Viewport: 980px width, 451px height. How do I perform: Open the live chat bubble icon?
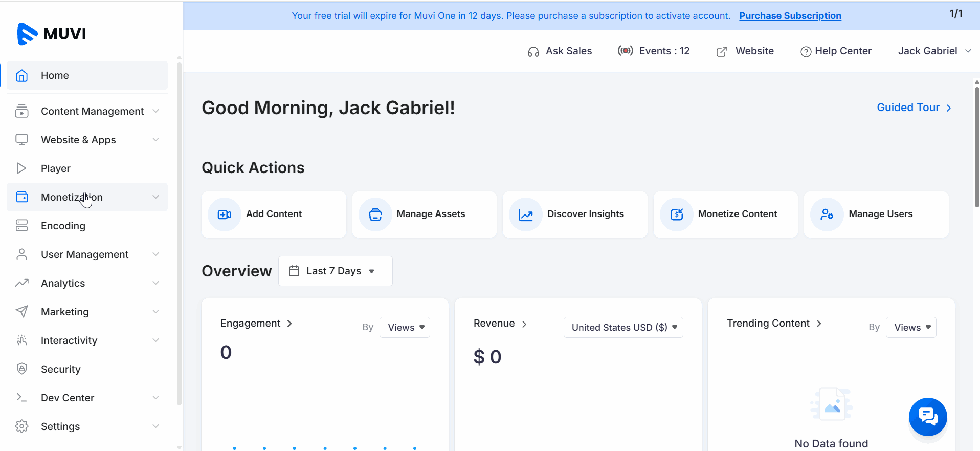pos(927,417)
